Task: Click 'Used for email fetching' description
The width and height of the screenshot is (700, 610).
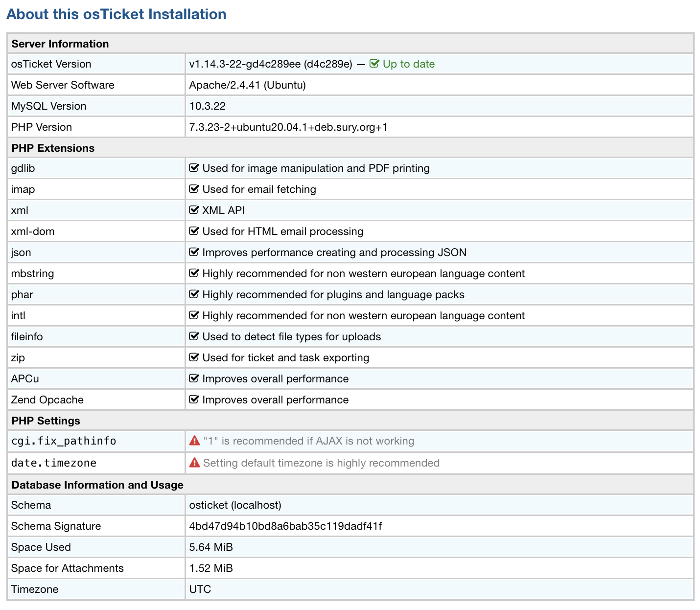Action: (x=259, y=189)
